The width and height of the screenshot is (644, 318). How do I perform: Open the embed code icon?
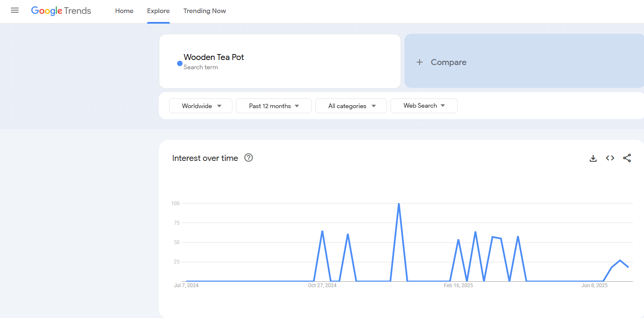[x=610, y=158]
